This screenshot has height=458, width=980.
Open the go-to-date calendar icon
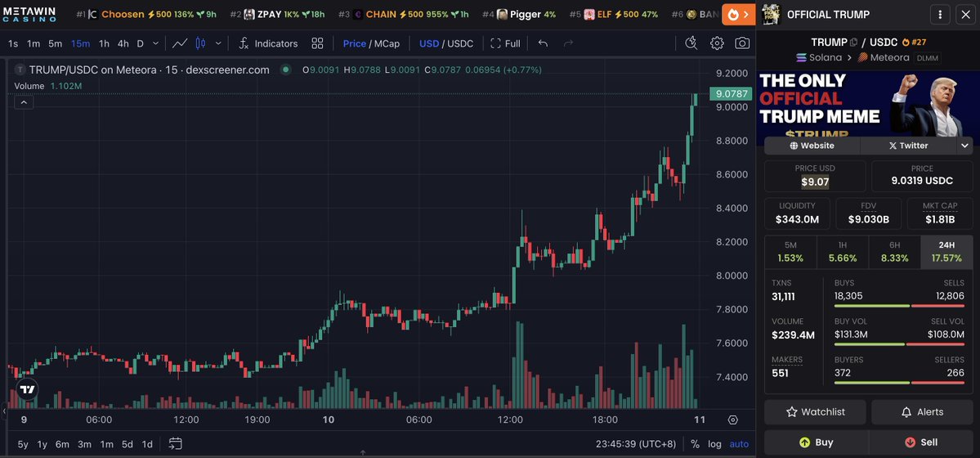[176, 443]
